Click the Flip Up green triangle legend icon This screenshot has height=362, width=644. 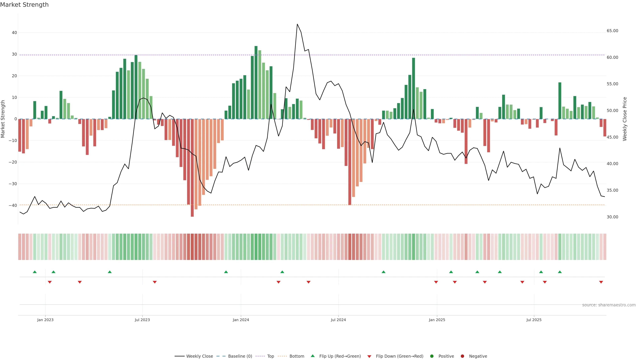pos(312,356)
